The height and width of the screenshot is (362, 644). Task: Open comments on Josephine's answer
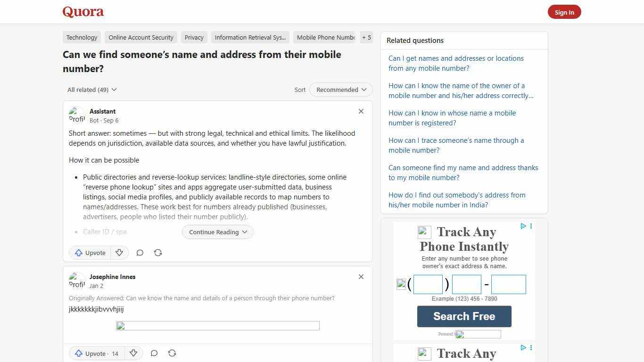pos(154,353)
